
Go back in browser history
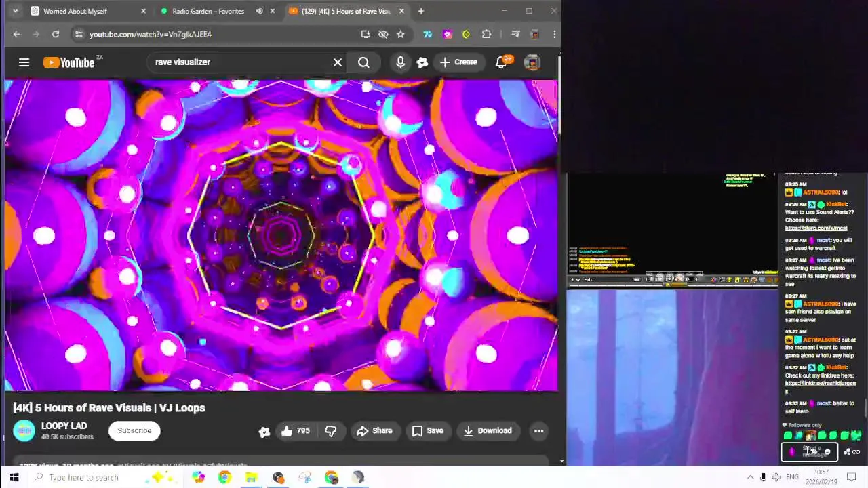click(x=17, y=34)
